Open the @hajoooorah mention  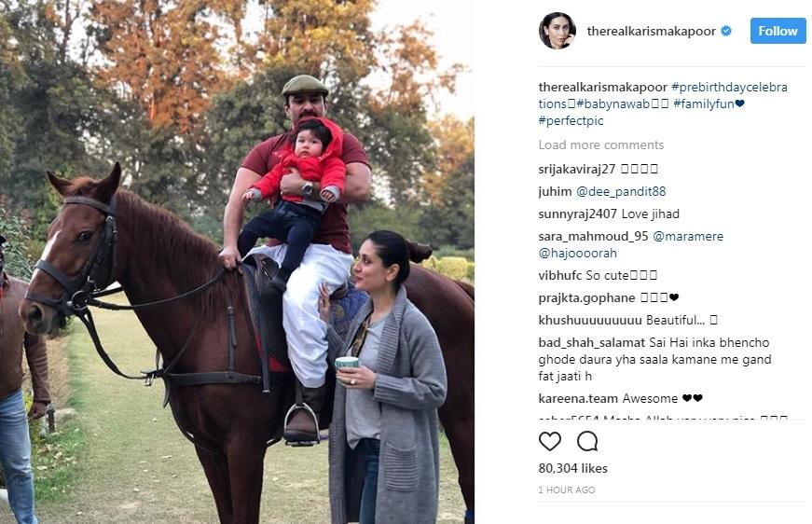[577, 254]
